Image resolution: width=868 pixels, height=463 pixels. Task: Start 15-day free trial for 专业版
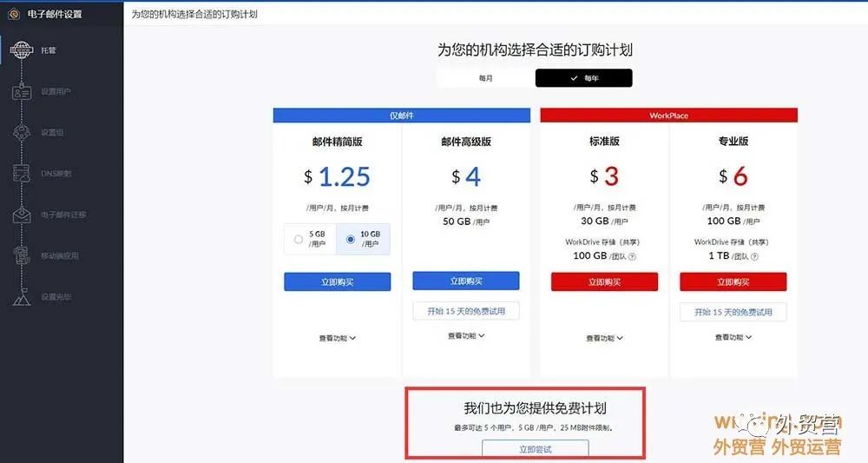[733, 313]
